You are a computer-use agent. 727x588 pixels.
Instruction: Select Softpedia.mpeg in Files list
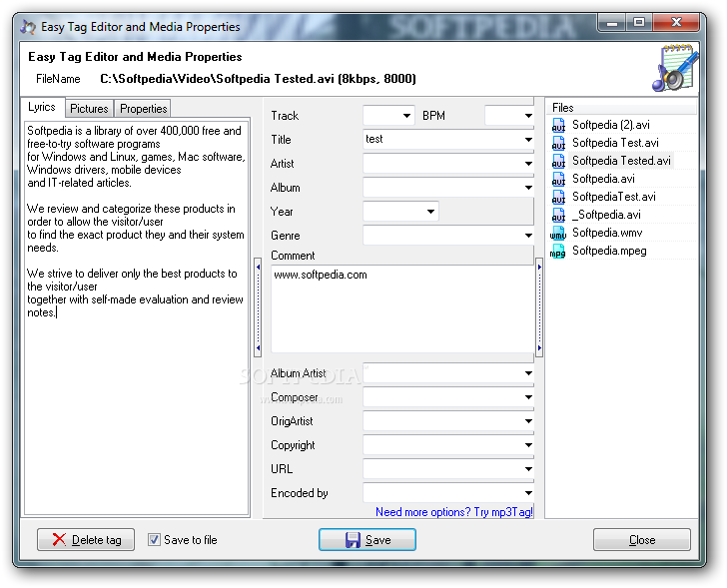609,252
